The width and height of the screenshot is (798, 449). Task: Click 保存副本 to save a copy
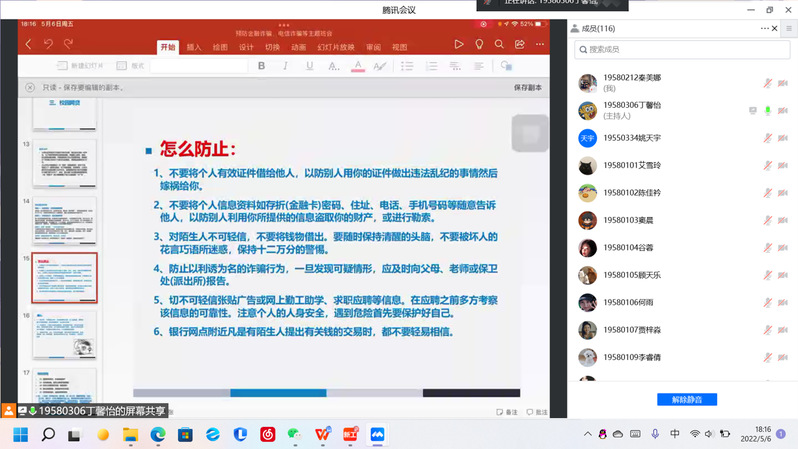(528, 88)
